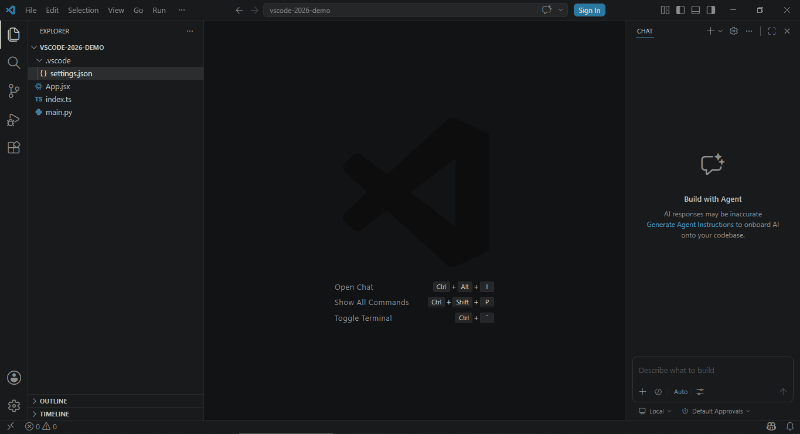Viewport: 800px width, 434px height.
Task: Open the Run menu
Action: point(159,10)
